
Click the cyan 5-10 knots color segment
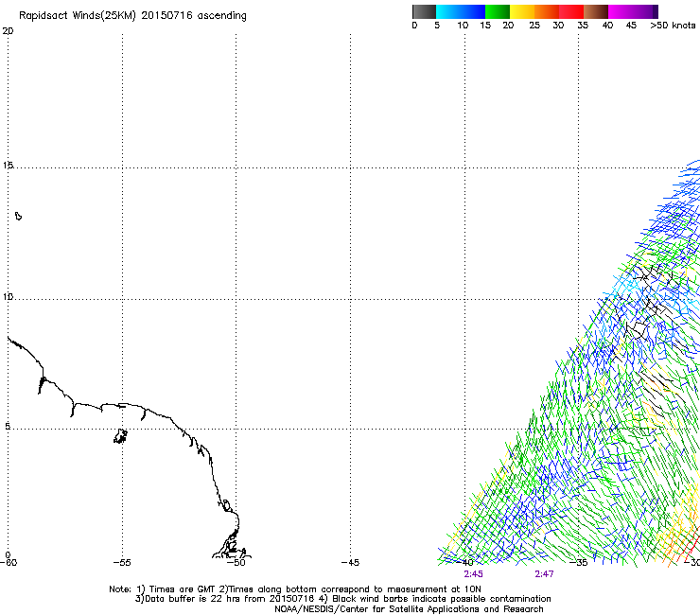(448, 11)
